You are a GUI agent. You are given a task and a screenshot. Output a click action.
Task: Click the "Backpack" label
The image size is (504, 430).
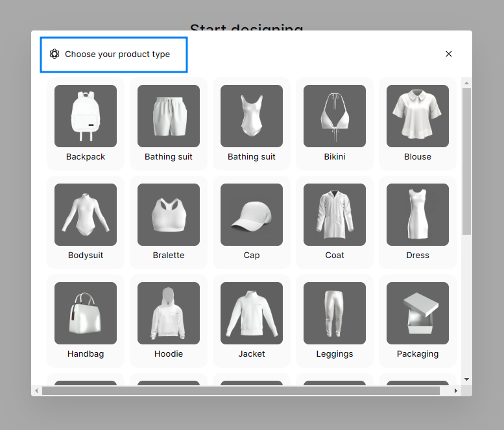86,157
